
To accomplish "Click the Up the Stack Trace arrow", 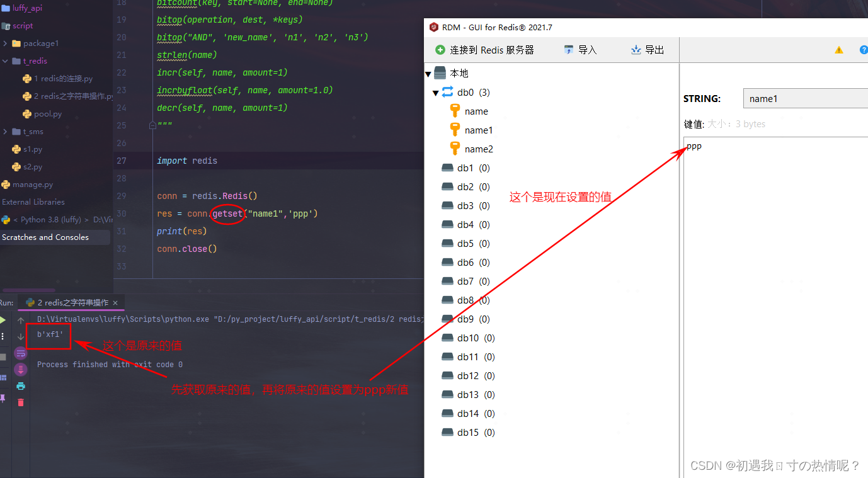I will point(21,321).
